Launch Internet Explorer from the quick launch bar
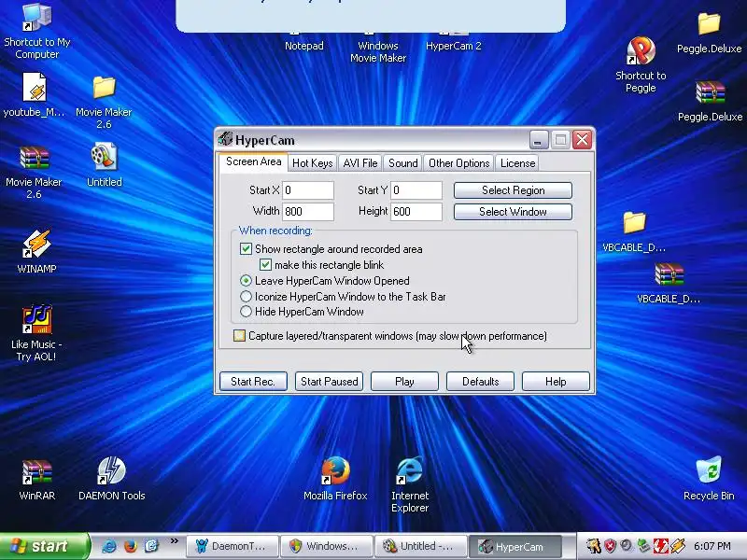Viewport: 747px width, 560px height. pos(109,546)
